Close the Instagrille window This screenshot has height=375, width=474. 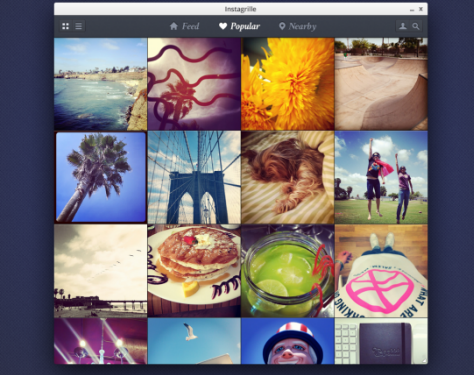421,9
